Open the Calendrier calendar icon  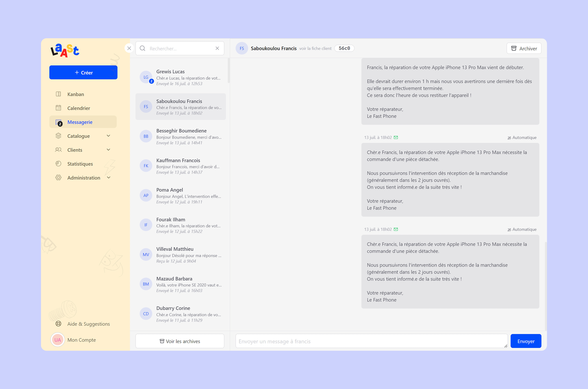58,108
